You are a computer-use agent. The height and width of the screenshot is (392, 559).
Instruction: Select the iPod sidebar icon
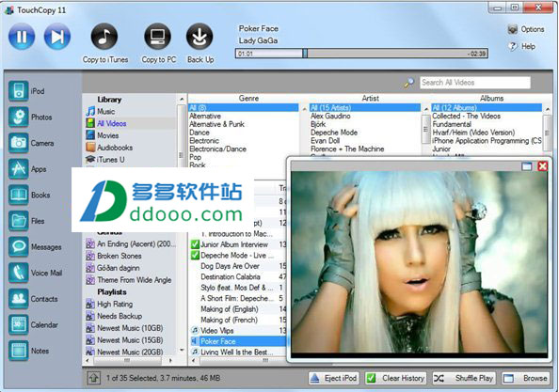coord(19,91)
